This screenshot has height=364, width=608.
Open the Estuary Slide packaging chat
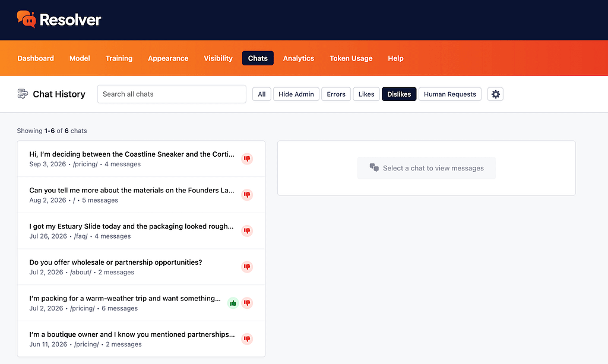[x=141, y=231]
